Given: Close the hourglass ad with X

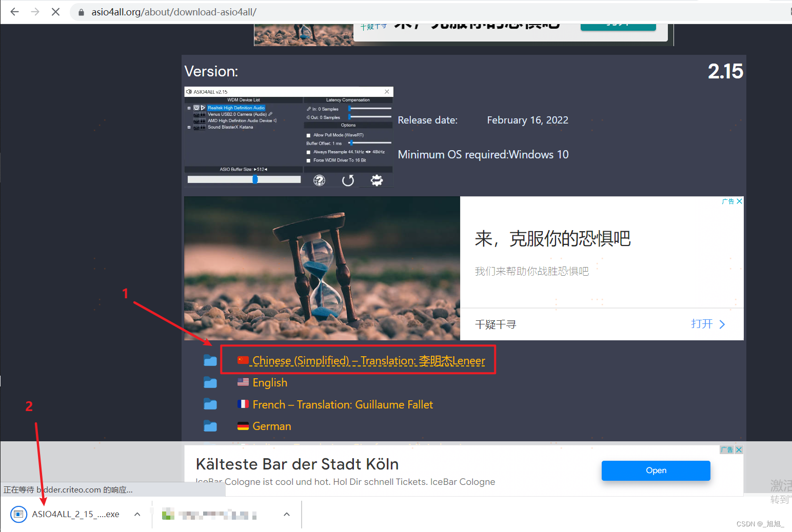Looking at the screenshot, I should 739,201.
